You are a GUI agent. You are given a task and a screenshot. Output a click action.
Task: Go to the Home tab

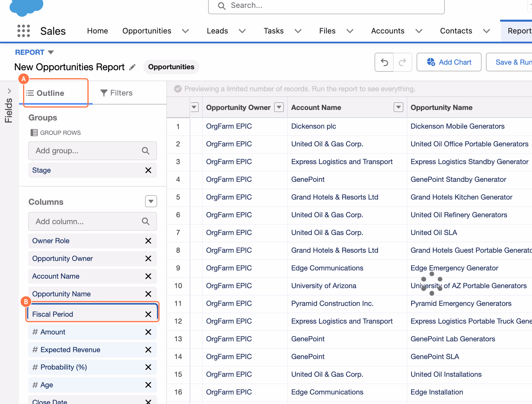[x=98, y=31]
